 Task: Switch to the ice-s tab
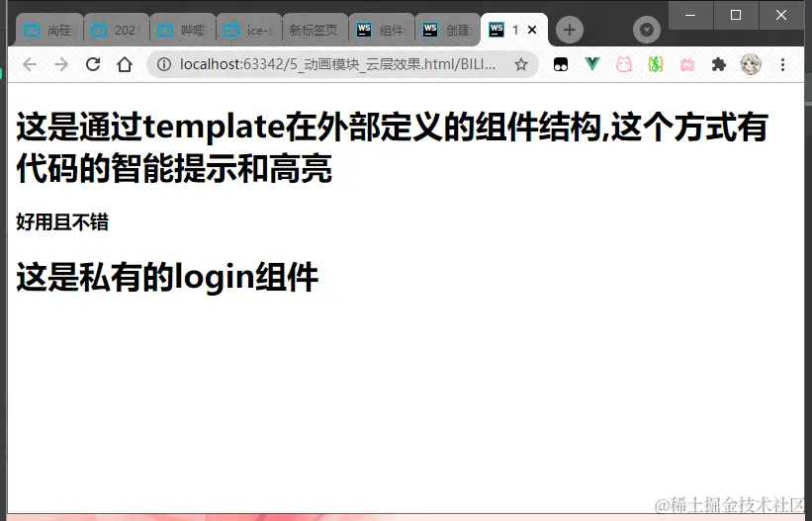click(x=248, y=30)
